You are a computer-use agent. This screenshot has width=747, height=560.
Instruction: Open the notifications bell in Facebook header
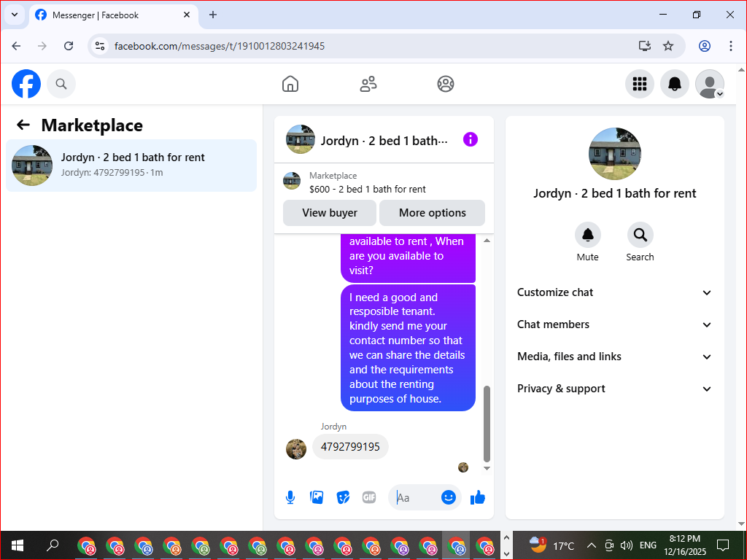pos(675,84)
